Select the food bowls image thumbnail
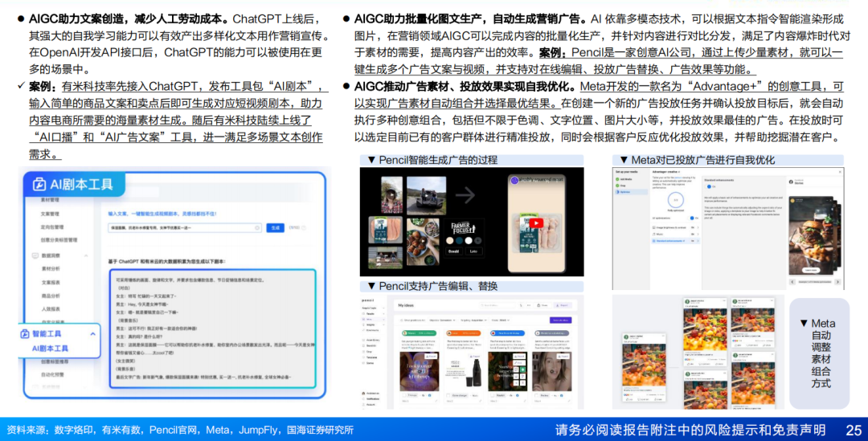868x441 pixels. (x=423, y=242)
